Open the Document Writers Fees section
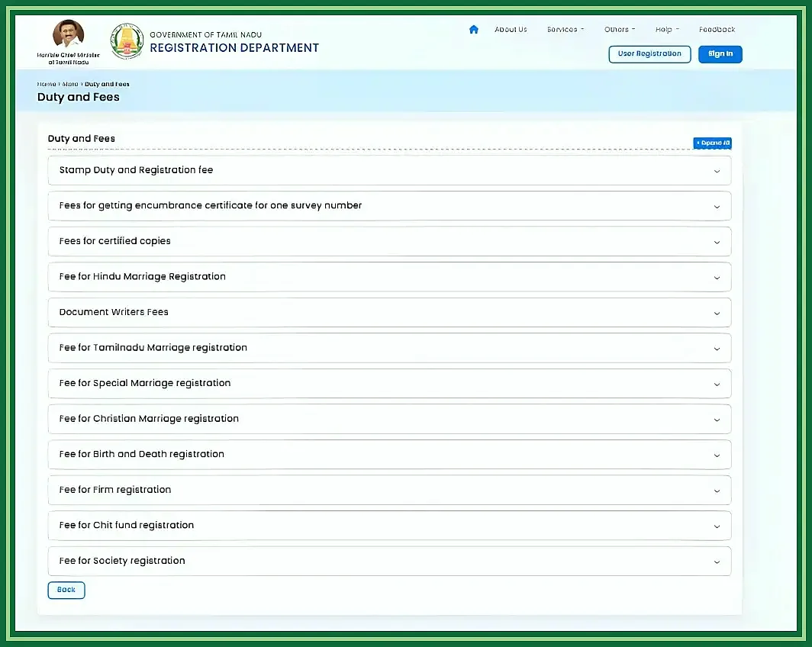812x647 pixels. [x=389, y=313]
